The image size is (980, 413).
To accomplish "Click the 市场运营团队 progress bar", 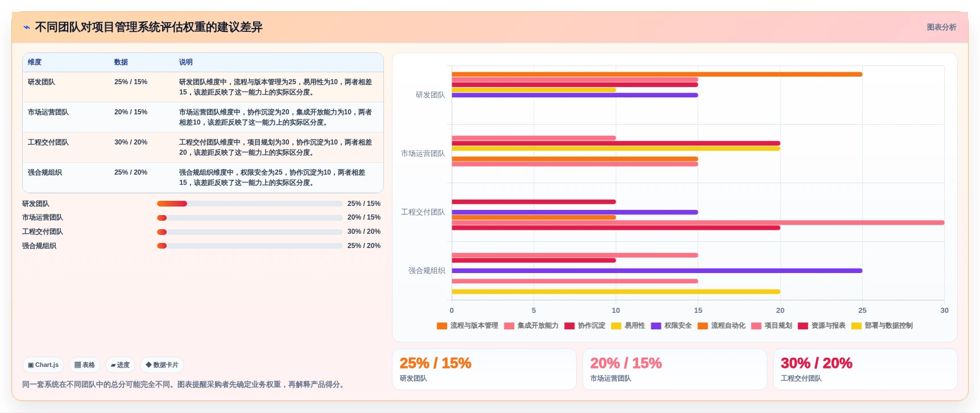I will pos(250,218).
